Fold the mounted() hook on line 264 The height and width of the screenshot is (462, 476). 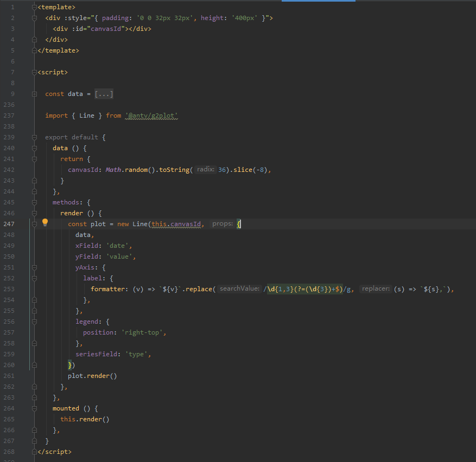coord(34,408)
